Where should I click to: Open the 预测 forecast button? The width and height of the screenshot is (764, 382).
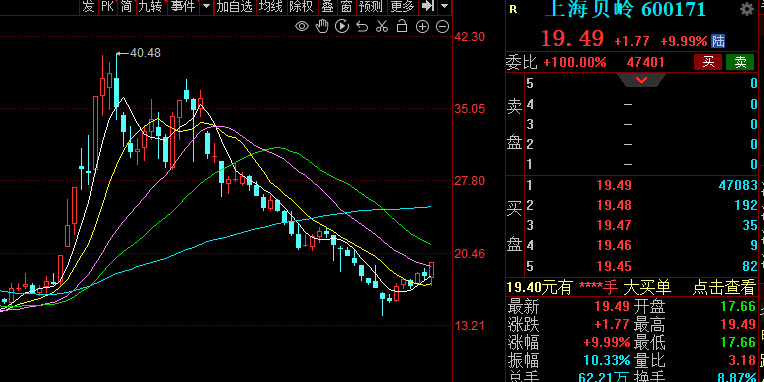[370, 6]
